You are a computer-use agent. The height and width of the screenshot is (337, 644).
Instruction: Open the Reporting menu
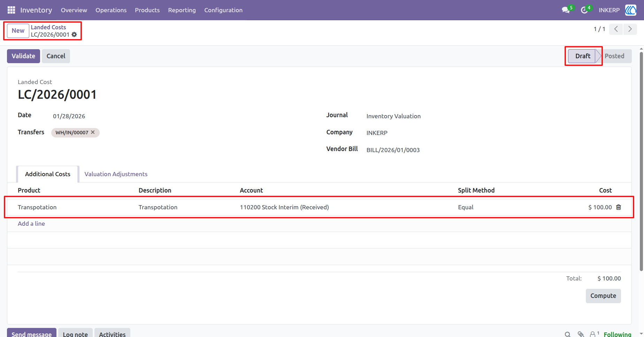tap(182, 10)
